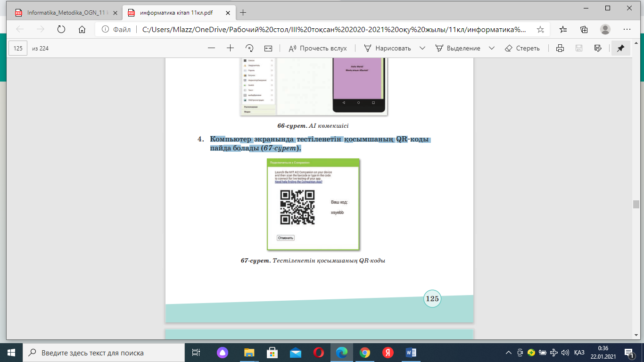Open the Draw tool options dropdown
Viewport: 644px width, 362px height.
422,48
